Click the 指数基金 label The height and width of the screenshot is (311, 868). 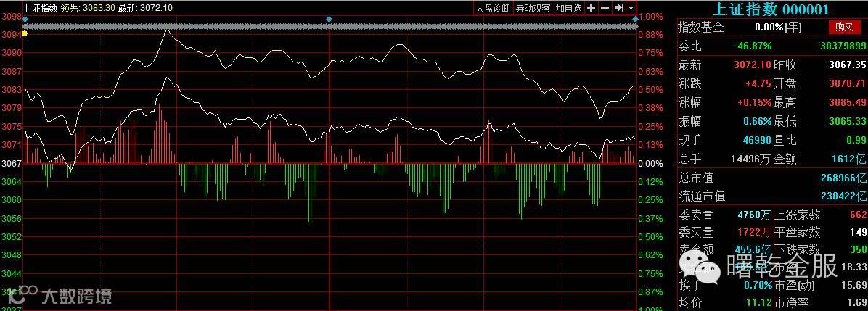[701, 27]
